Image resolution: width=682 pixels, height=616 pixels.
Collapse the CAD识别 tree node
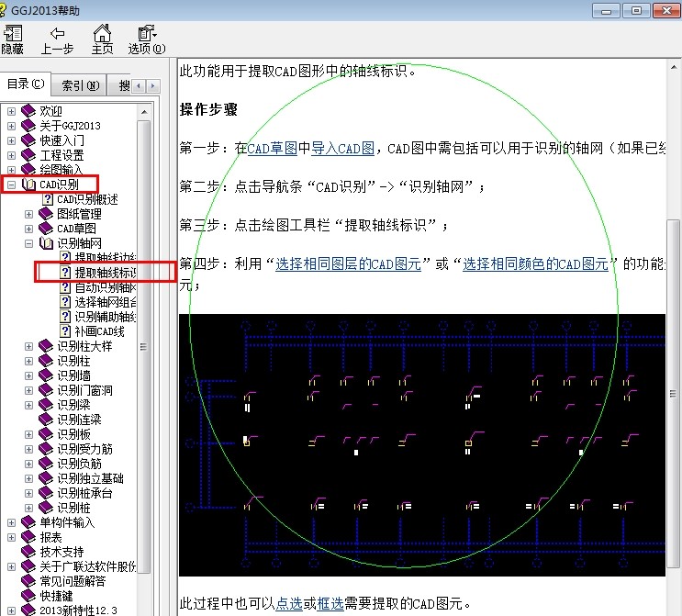11,185
